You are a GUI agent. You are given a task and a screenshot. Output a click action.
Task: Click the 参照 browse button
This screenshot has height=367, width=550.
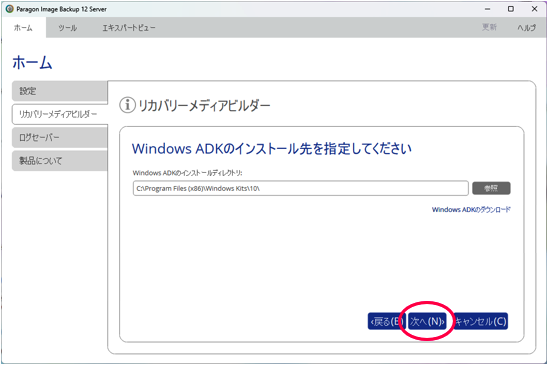[x=491, y=188]
